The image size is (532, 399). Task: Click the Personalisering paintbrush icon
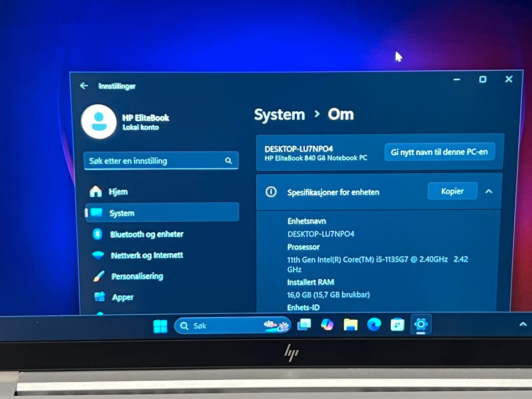(99, 276)
